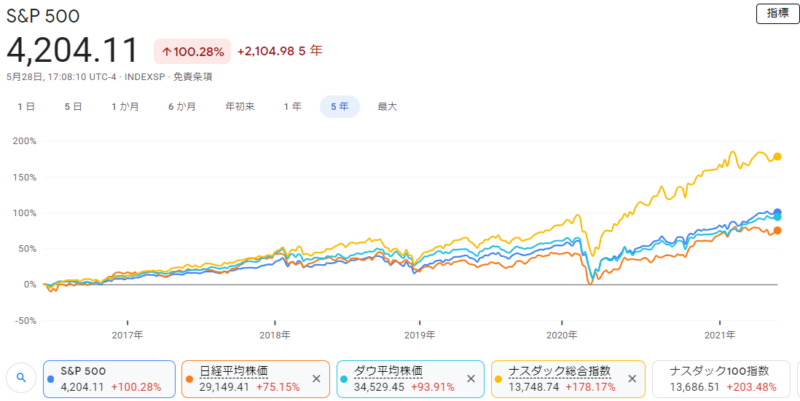This screenshot has height=401, width=800.
Task: Open the ダウ平均株価 comparison chip
Action: [x=410, y=379]
